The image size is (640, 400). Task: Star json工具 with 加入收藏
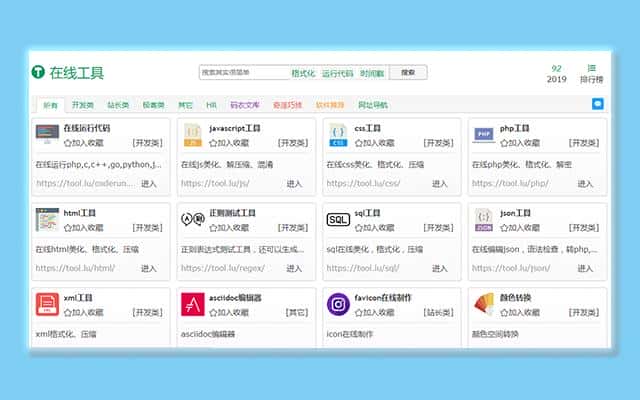pos(520,228)
